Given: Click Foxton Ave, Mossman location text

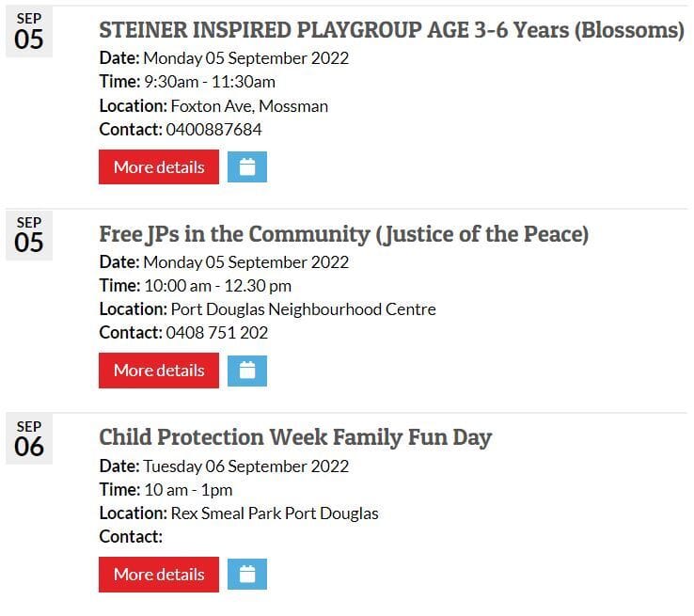Looking at the screenshot, I should pos(249,105).
